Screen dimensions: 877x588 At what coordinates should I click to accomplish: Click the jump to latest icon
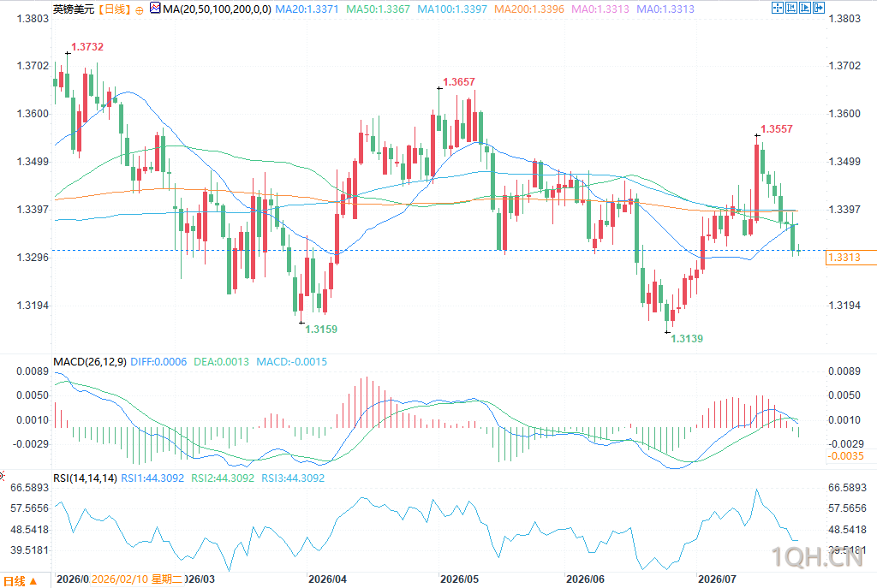click(819, 8)
